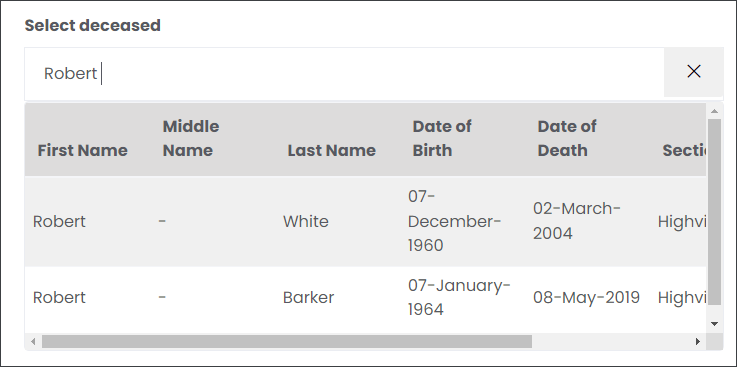
Task: Click the last name Barker cell
Action: (x=308, y=297)
